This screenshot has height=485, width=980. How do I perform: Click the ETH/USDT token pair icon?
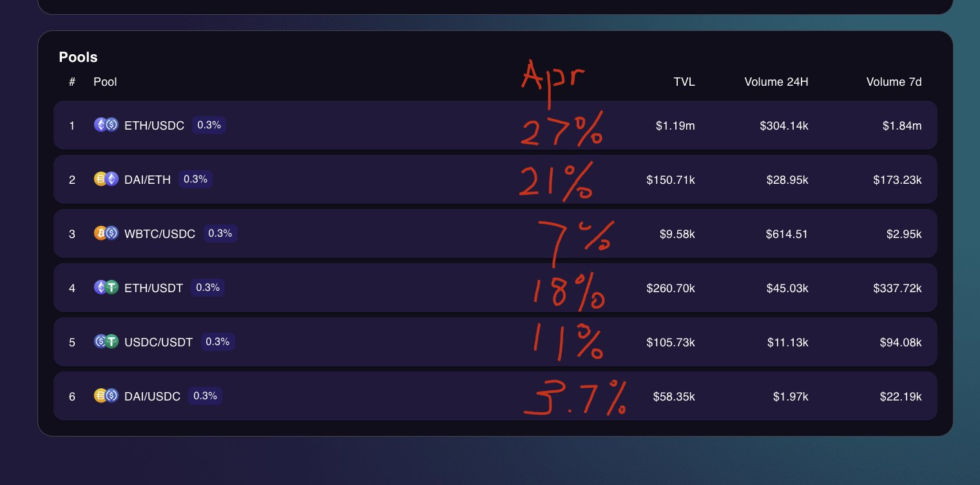click(106, 288)
